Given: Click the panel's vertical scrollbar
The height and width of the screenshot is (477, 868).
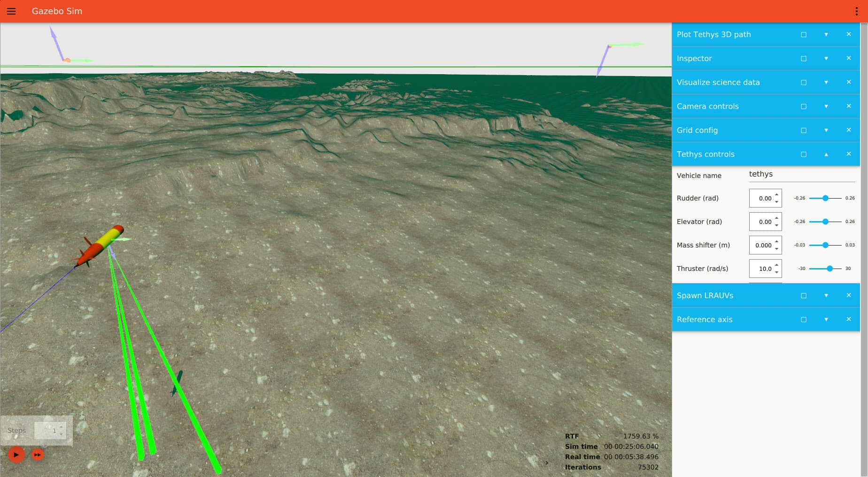Looking at the screenshot, I should click(x=864, y=250).
